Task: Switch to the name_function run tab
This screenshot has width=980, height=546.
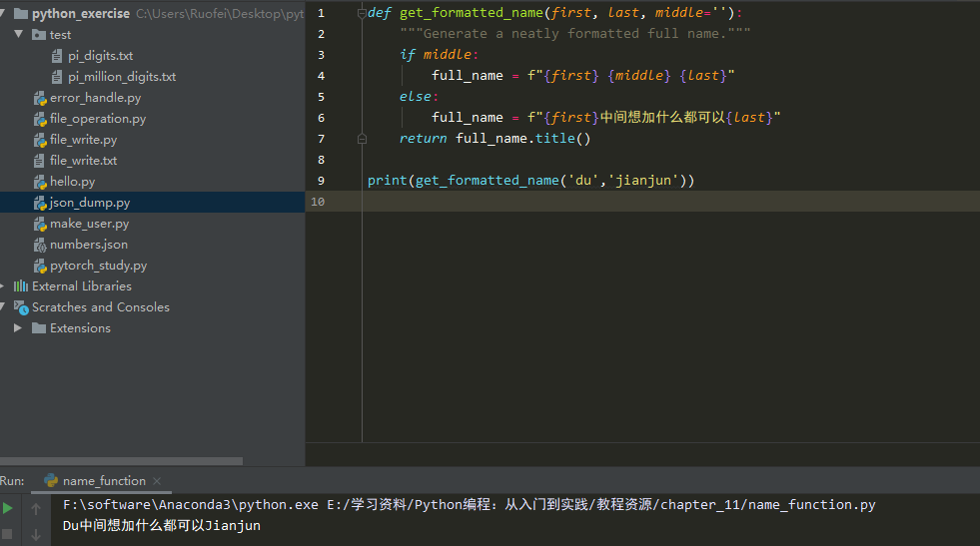Action: pos(104,481)
